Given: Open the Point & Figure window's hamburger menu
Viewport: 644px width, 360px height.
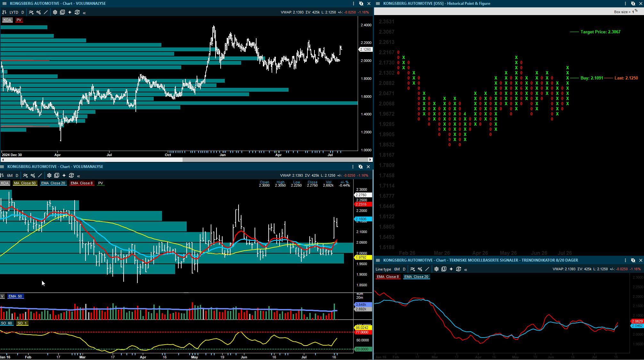Looking at the screenshot, I should [378, 4].
